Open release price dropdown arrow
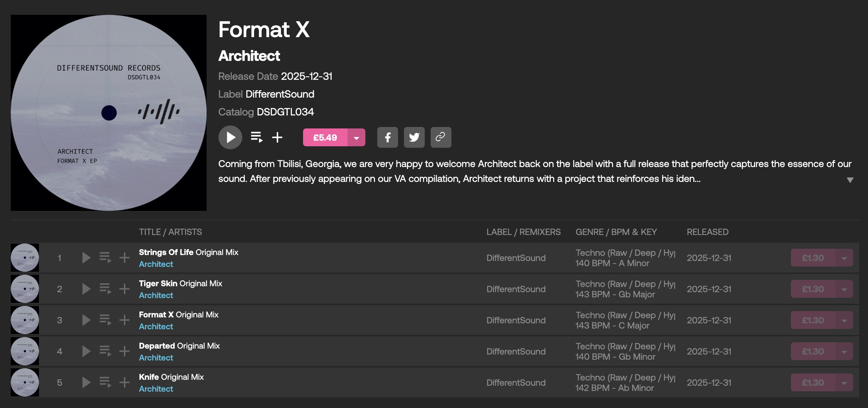Image resolution: width=868 pixels, height=408 pixels. pyautogui.click(x=356, y=138)
